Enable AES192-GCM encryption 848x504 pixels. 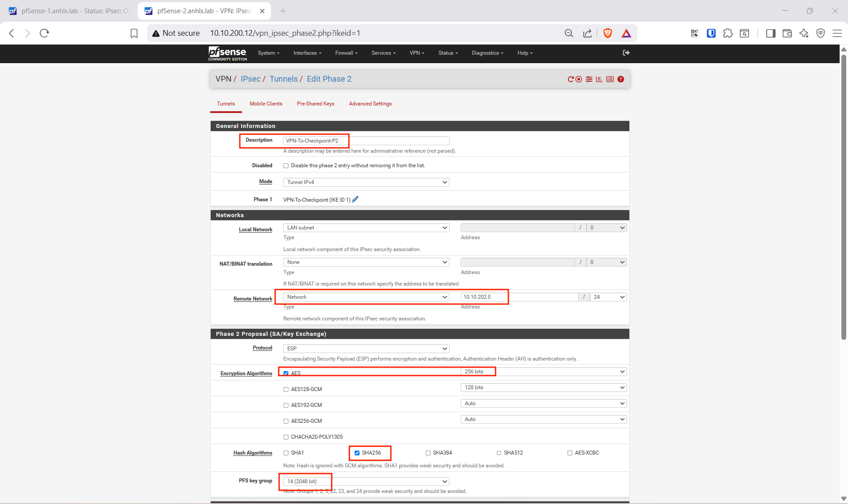pos(286,405)
